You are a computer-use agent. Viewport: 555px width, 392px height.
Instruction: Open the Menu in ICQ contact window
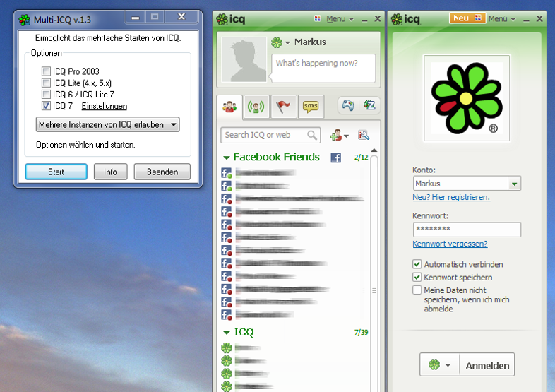tap(340, 19)
